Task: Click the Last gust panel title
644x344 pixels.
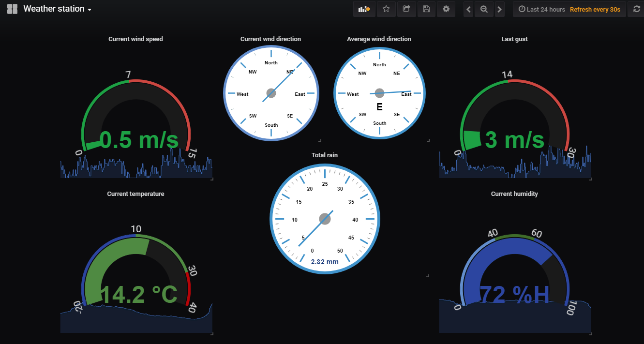Action: [514, 39]
